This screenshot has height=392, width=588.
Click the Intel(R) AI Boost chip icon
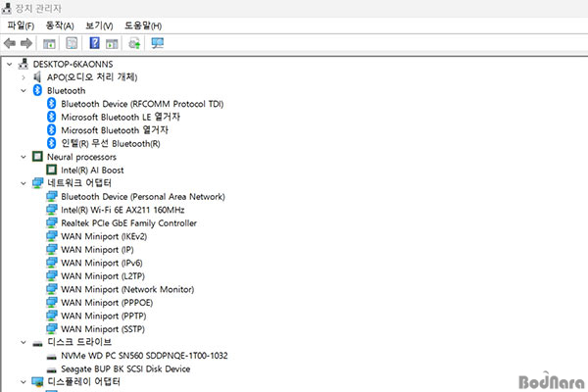(51, 170)
